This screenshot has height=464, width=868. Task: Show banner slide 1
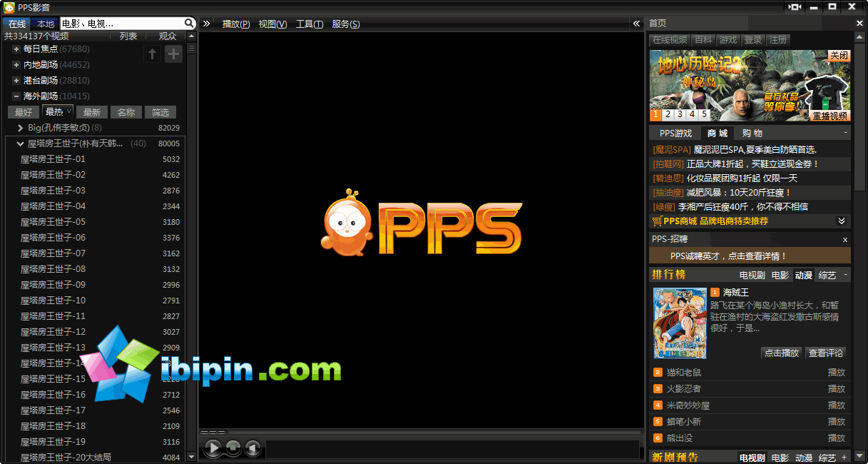click(655, 114)
